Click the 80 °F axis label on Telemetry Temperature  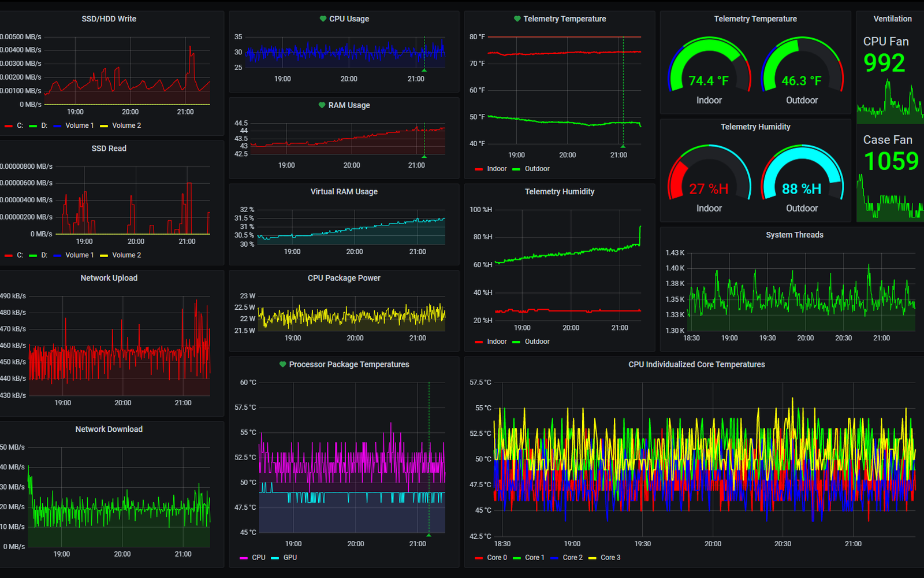coord(477,37)
